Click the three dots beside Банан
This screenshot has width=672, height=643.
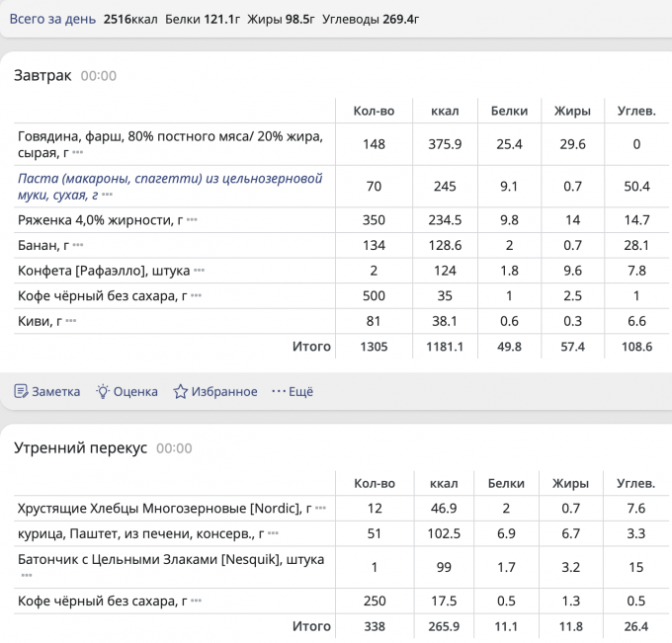(78, 246)
